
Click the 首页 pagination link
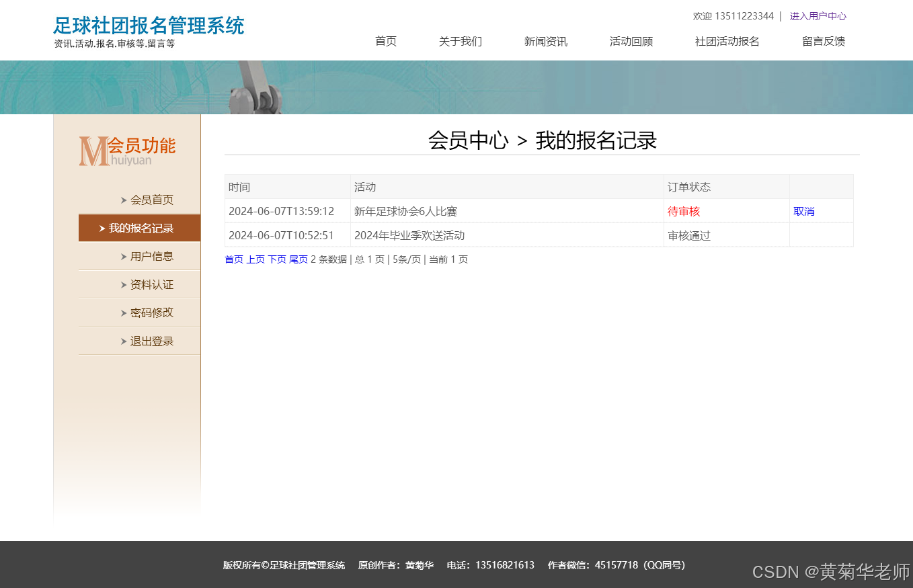pyautogui.click(x=234, y=259)
